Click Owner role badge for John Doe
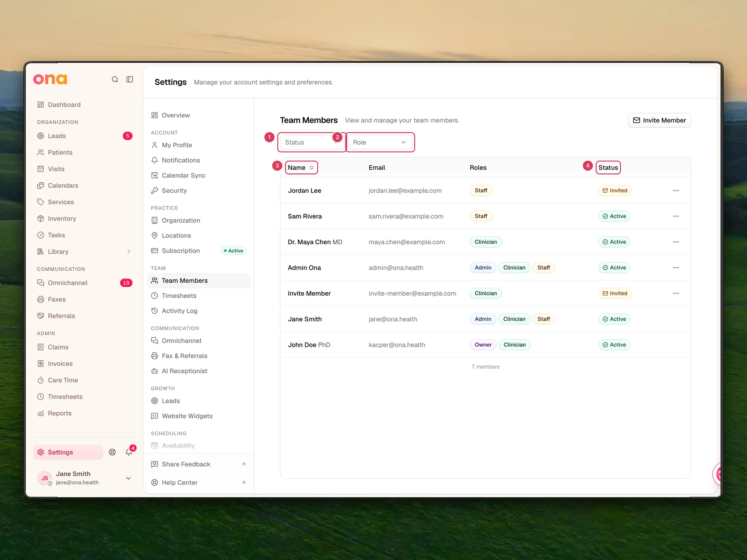 (483, 345)
